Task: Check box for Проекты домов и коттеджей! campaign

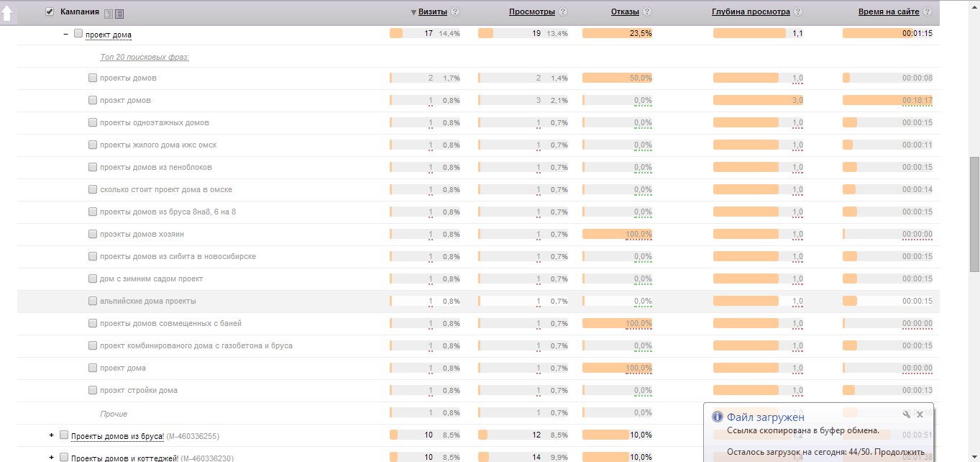Action: click(x=64, y=457)
